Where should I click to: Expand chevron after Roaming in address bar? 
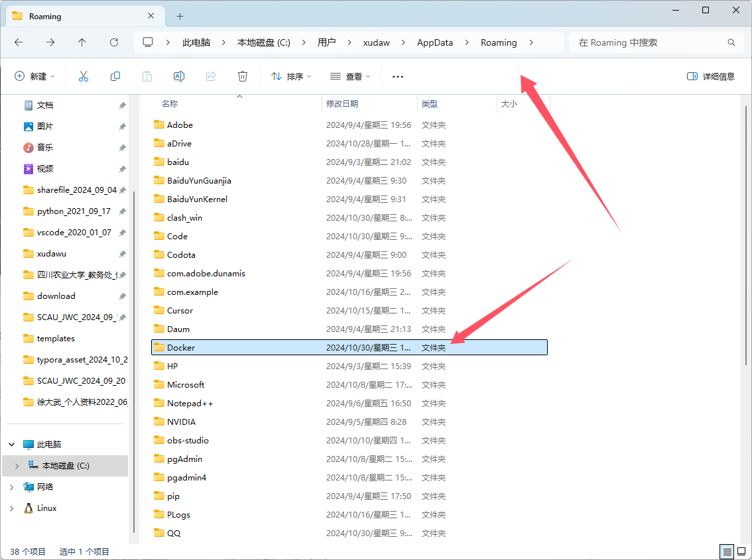531,42
